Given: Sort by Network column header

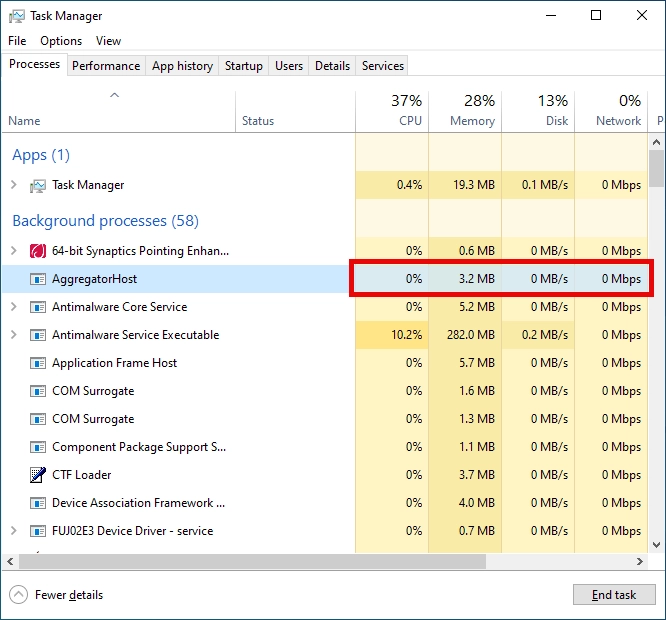Looking at the screenshot, I should tap(611, 111).
